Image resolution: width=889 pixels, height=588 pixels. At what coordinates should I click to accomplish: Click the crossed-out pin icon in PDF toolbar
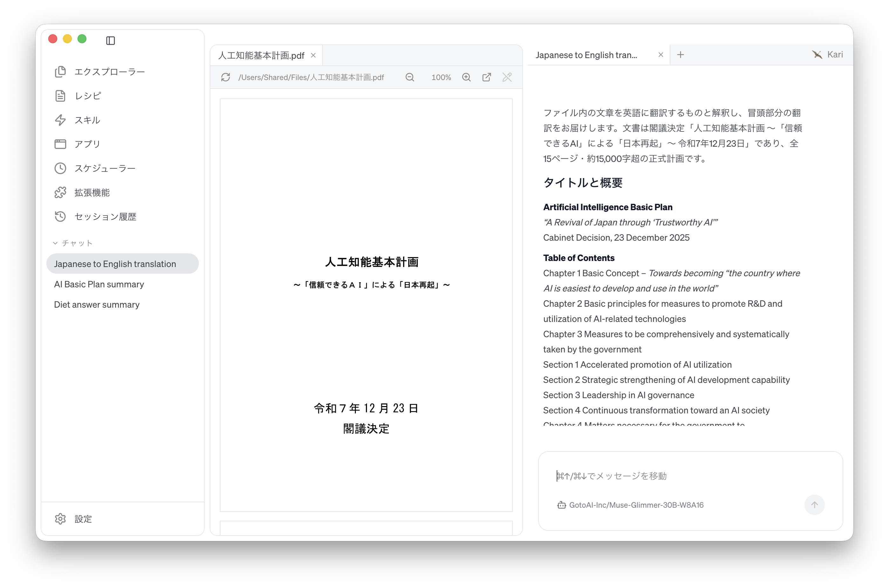[507, 77]
